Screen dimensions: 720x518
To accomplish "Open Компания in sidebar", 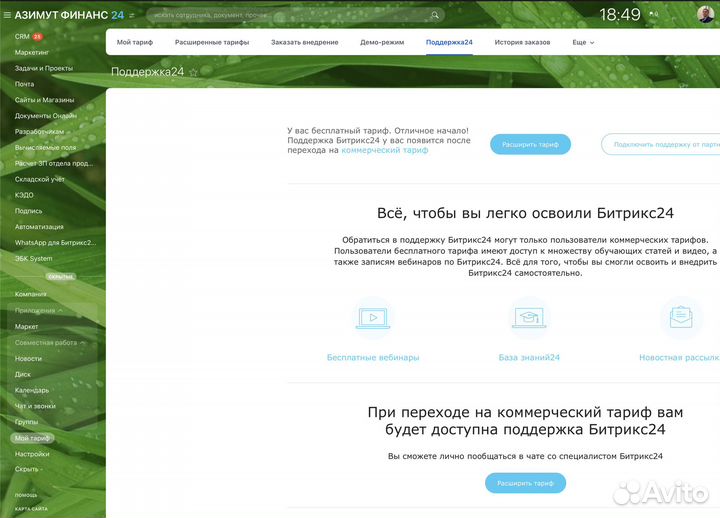I will pos(31,294).
